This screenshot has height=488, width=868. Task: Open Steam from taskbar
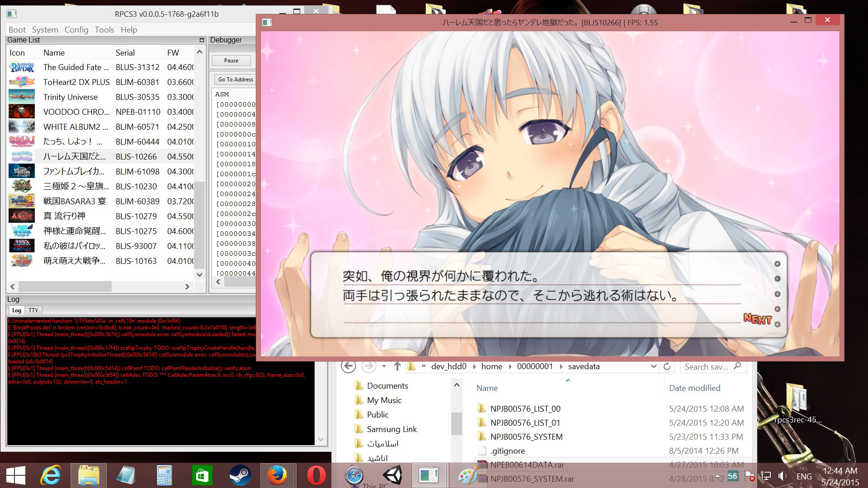(240, 475)
